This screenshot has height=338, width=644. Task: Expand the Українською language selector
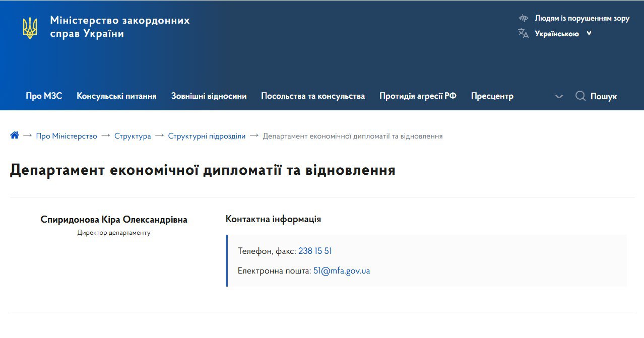(x=556, y=33)
